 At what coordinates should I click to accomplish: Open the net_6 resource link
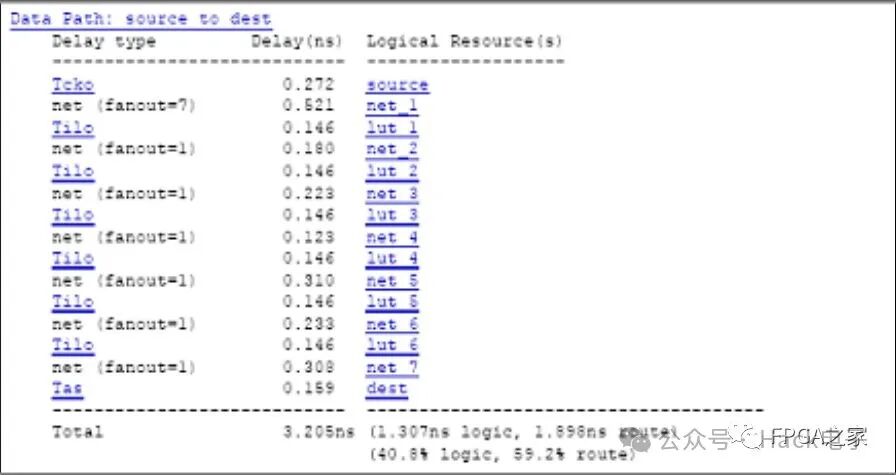click(x=392, y=324)
